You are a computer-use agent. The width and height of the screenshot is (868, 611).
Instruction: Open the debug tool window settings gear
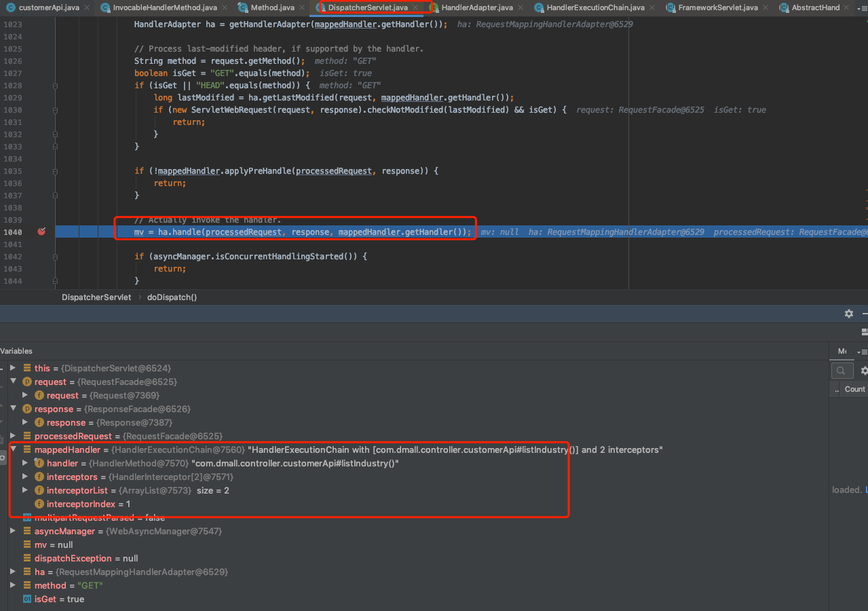[848, 314]
